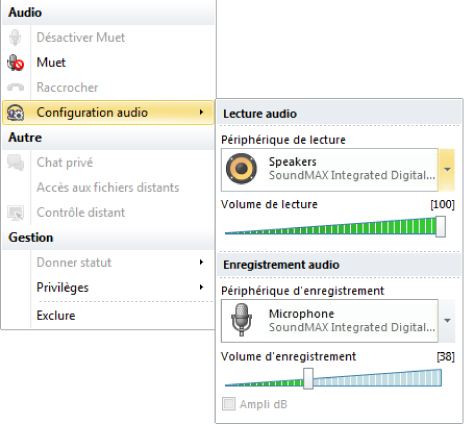Open the playback device dropdown arrow
This screenshot has width=464, height=424.
click(447, 170)
